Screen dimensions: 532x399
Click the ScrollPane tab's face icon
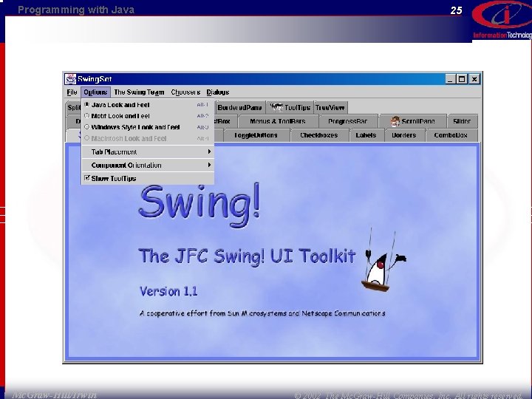point(395,121)
